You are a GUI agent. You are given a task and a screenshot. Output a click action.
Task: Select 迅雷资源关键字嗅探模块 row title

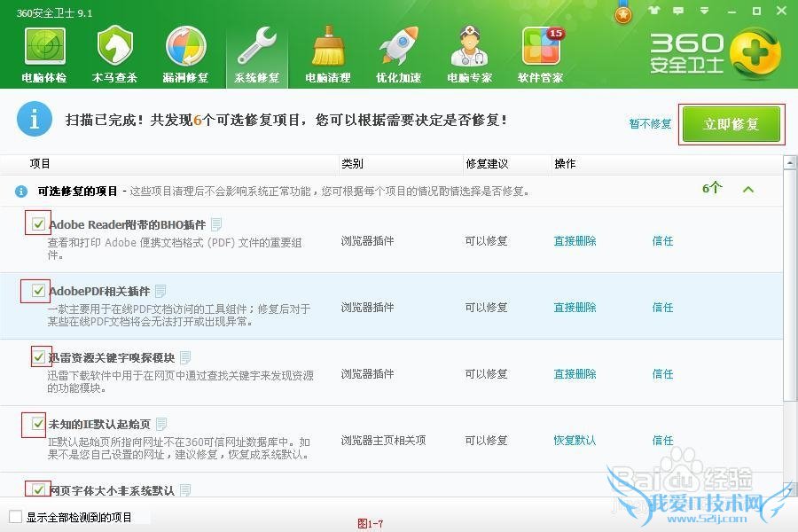(x=112, y=358)
